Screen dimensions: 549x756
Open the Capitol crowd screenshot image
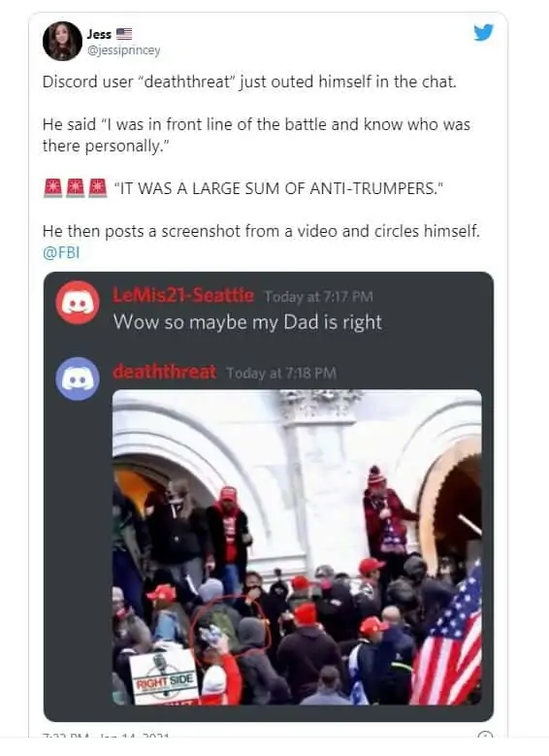click(x=297, y=547)
